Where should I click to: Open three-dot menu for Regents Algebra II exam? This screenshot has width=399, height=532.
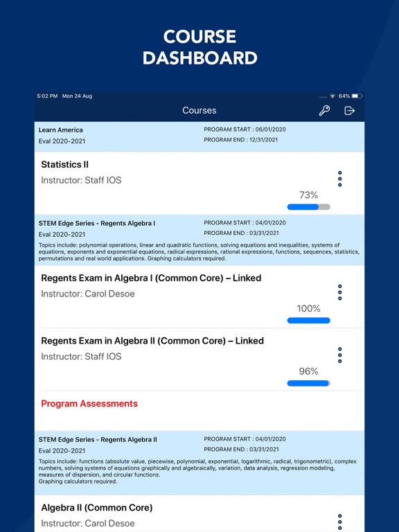point(339,355)
